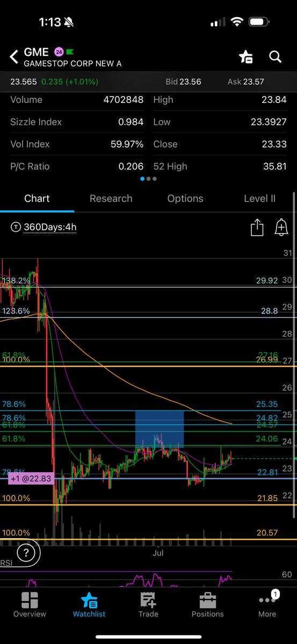The height and width of the screenshot is (644, 297).
Task: Select the +1 @22.83 position label
Action: pyautogui.click(x=31, y=480)
